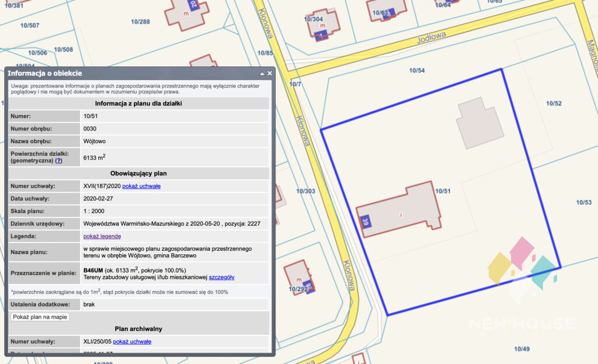Show szczegóły for B46UM zoning

tap(221, 277)
